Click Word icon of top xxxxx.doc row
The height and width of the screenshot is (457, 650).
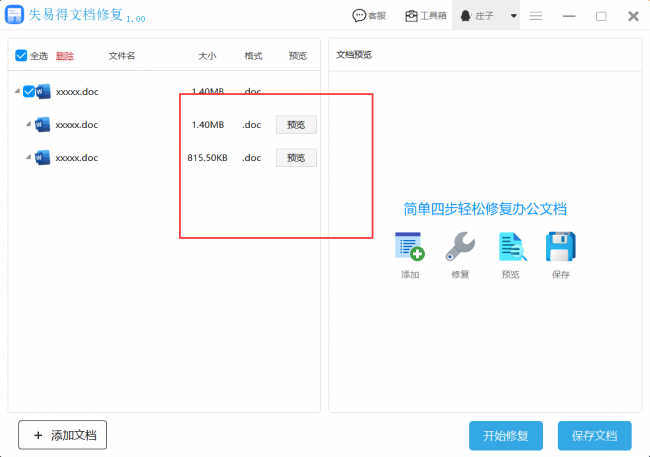pyautogui.click(x=43, y=91)
